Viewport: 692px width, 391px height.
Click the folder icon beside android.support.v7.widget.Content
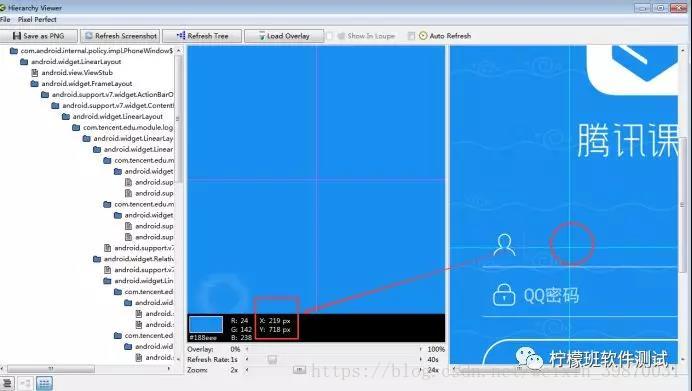pos(55,105)
